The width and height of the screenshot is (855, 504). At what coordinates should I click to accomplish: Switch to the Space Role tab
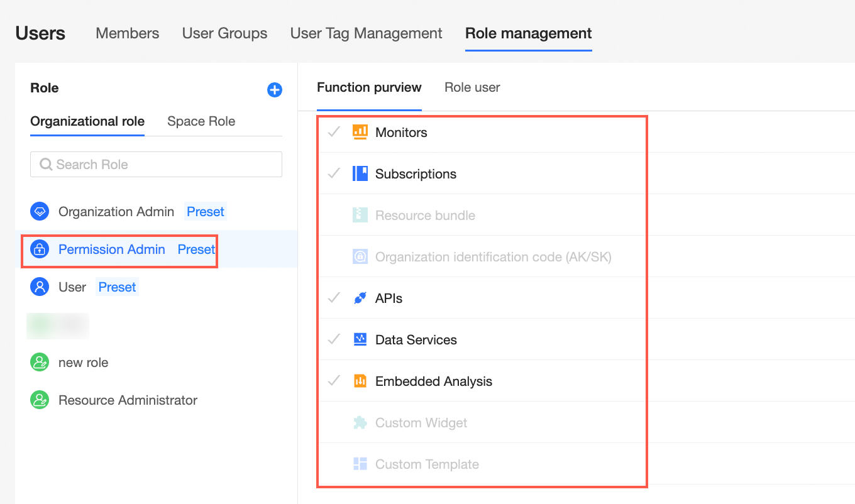point(201,121)
